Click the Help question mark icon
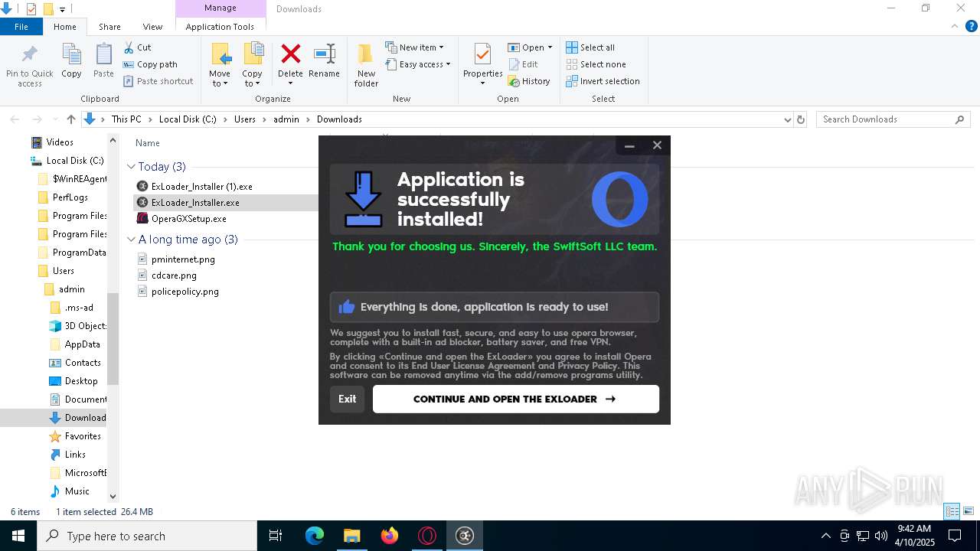 (972, 26)
